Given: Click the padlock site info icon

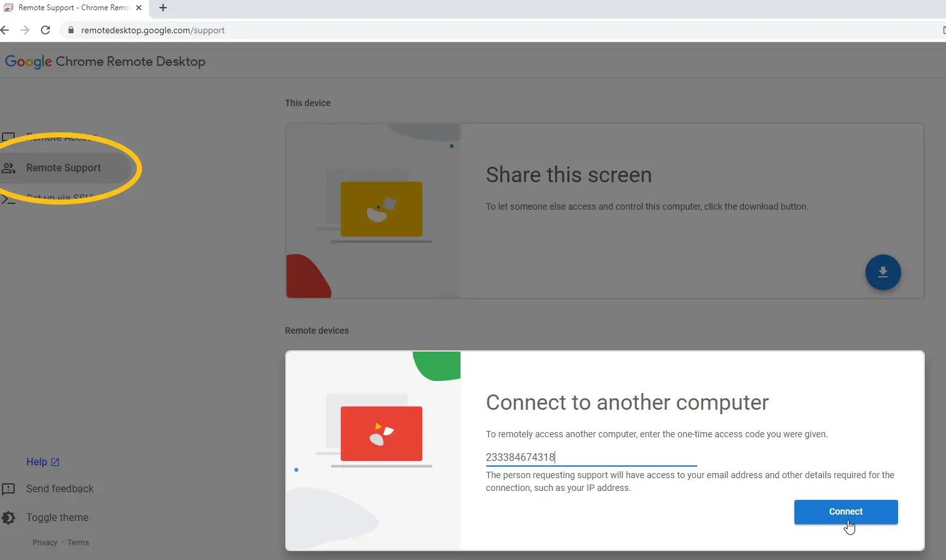Looking at the screenshot, I should pos(71,30).
